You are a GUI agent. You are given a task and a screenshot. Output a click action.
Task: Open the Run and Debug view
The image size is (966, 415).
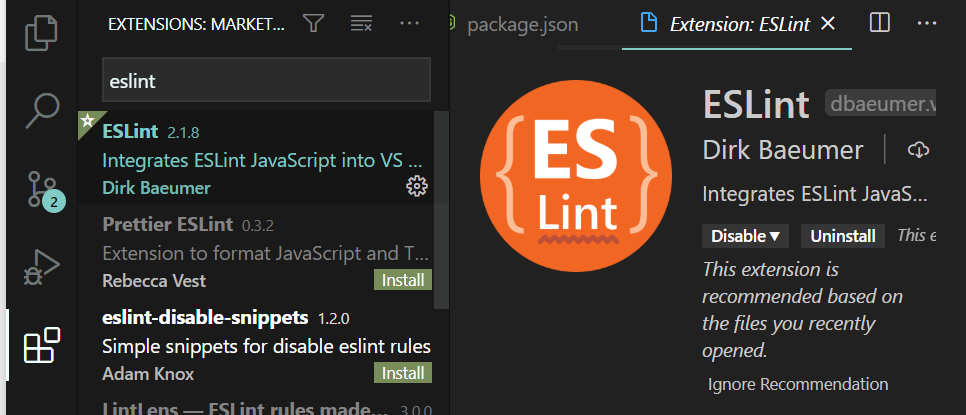(x=43, y=267)
